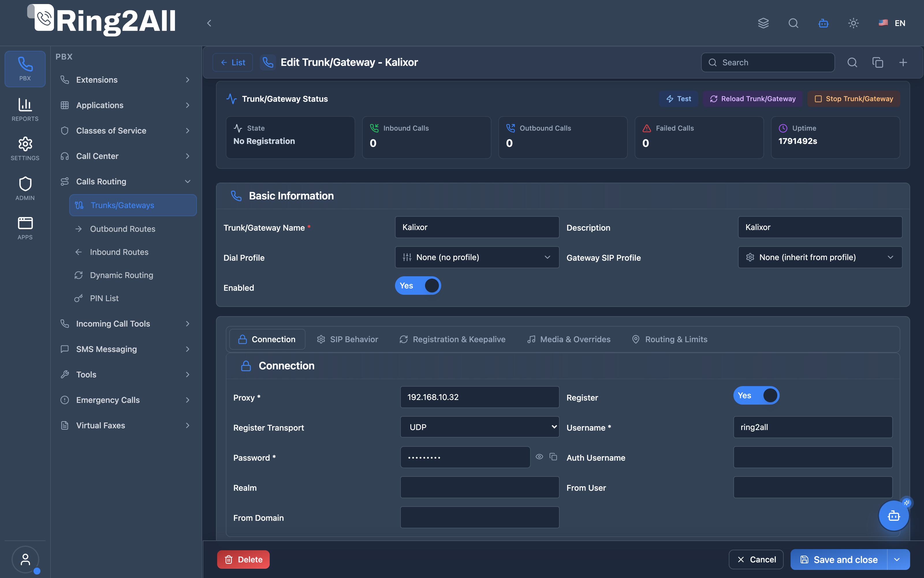The height and width of the screenshot is (578, 924).
Task: Click the Cancel button
Action: (x=756, y=560)
